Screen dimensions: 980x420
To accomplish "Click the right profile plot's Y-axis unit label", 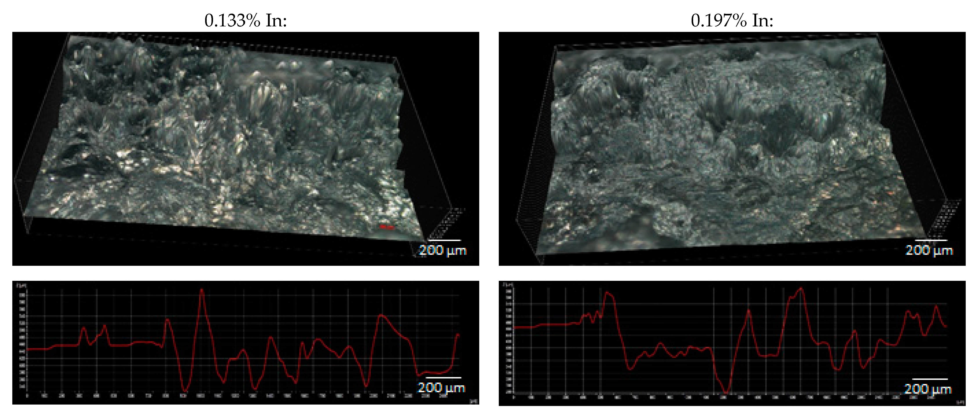I will (508, 285).
